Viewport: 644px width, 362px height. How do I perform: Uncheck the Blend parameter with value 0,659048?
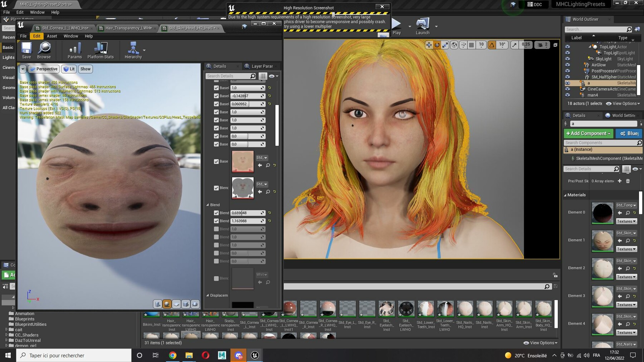[216, 213]
